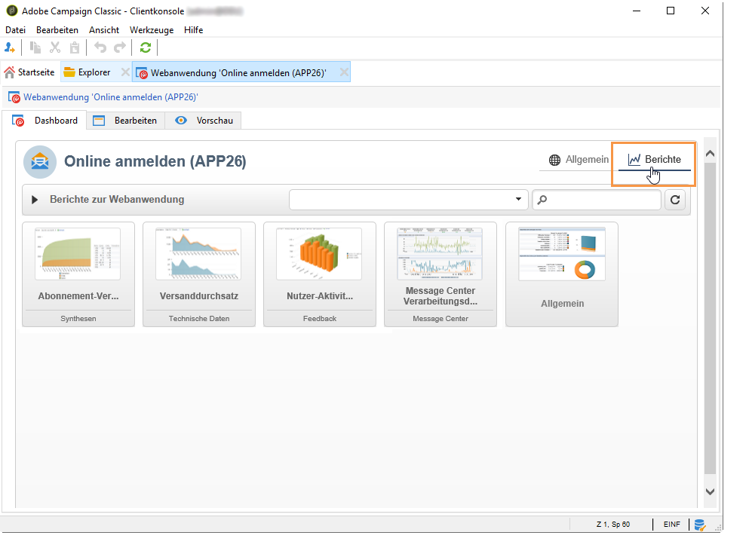
Task: Click the Cut scissors toolbar icon
Action: pyautogui.click(x=55, y=47)
